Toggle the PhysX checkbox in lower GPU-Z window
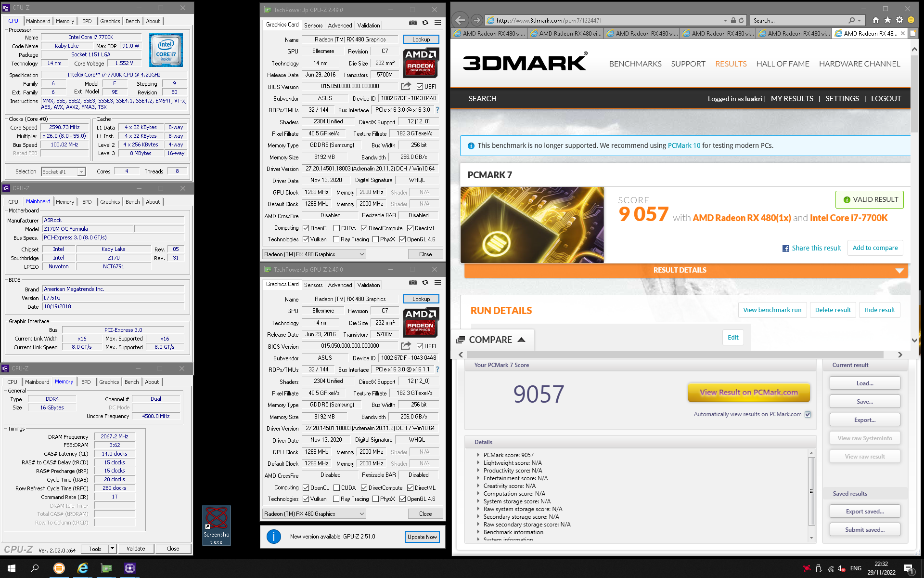 [375, 499]
